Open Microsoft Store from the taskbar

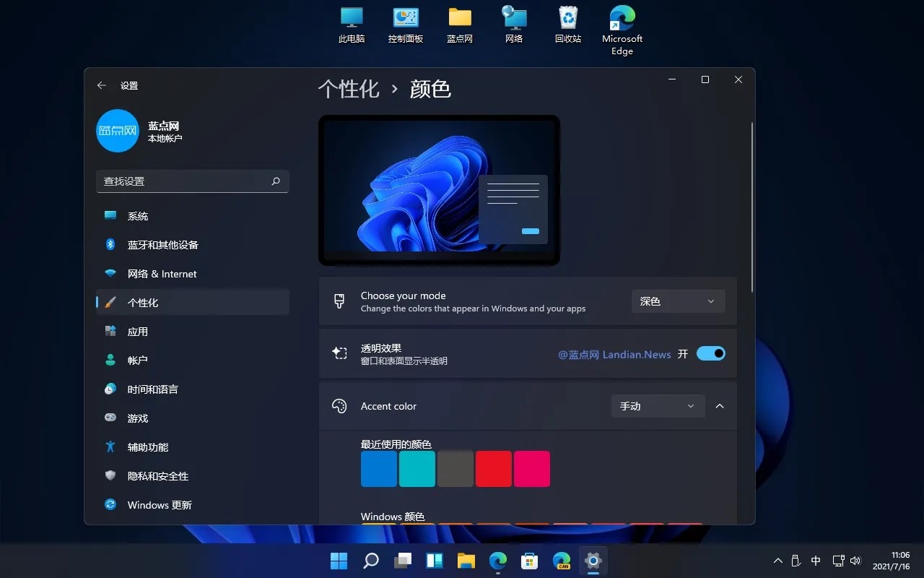pyautogui.click(x=530, y=561)
